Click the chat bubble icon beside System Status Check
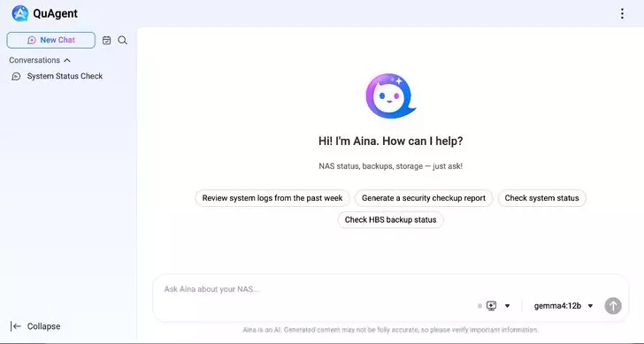644x344 pixels. [x=16, y=76]
